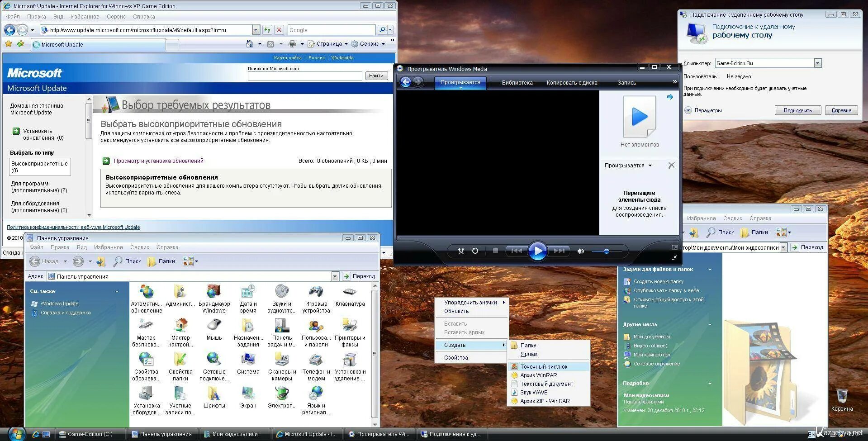Click Start orb on taskbar
Screen dimensions: 868x441
[17, 434]
